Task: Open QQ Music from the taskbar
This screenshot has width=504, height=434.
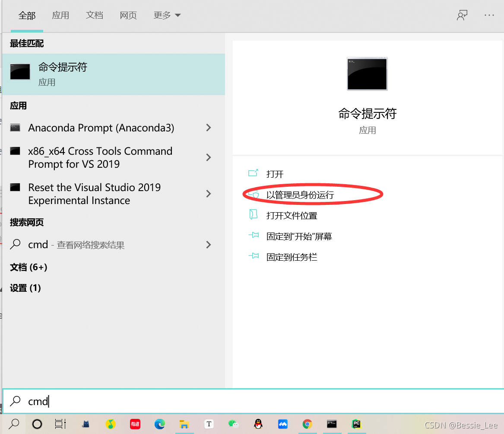Action: tap(110, 424)
